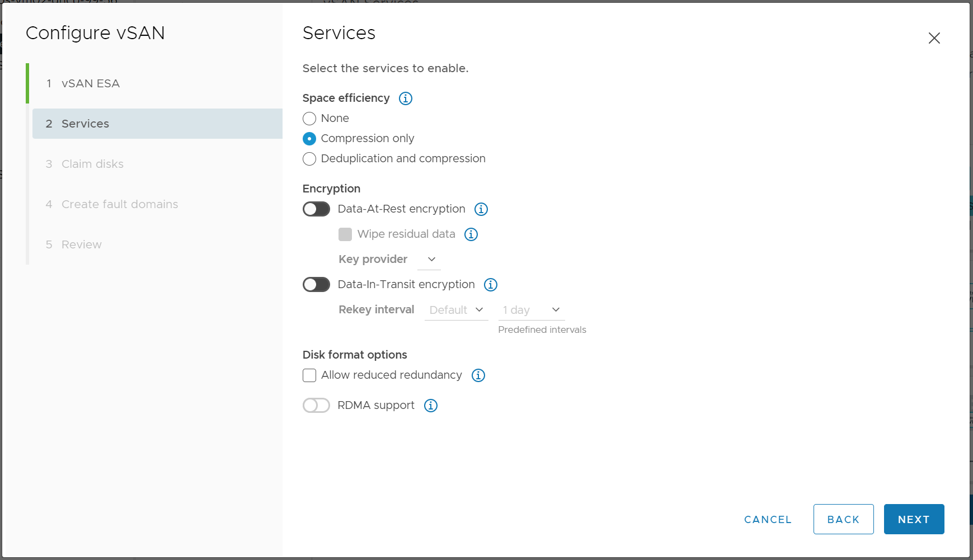The image size is (973, 560).
Task: Open step 4 Create fault domains
Action: tap(157, 204)
